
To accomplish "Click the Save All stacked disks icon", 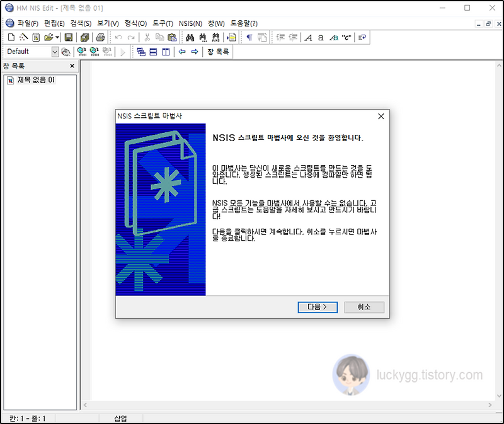I will tap(84, 37).
